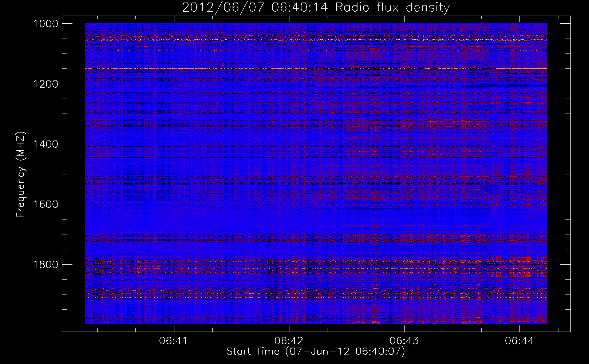Click the "Frequency (MHZ)" y-axis label
The image size is (589, 364).
tap(21, 175)
